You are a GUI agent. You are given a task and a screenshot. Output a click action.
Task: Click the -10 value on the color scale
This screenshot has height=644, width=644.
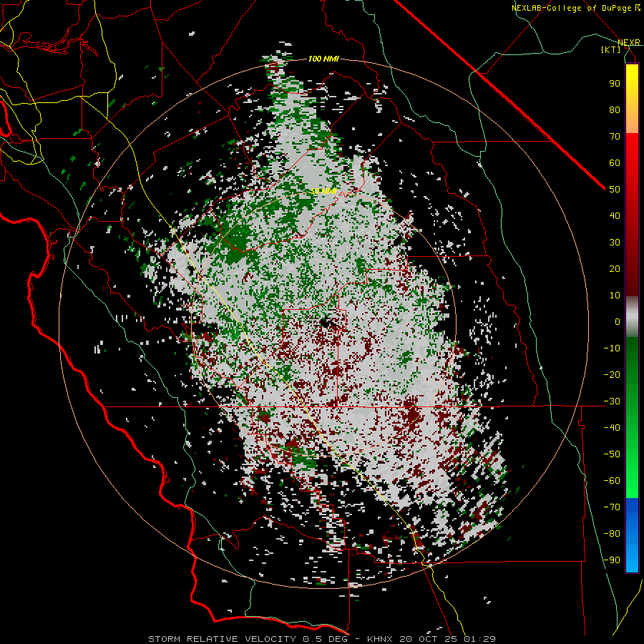tap(612, 348)
